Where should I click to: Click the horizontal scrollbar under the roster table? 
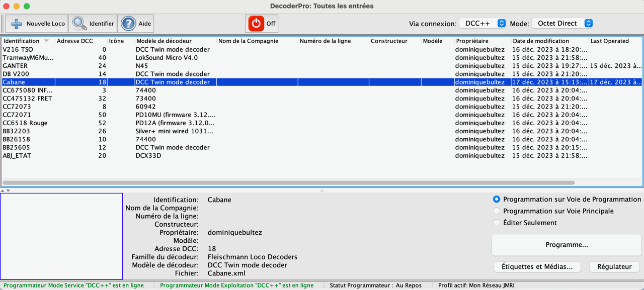click(288, 183)
